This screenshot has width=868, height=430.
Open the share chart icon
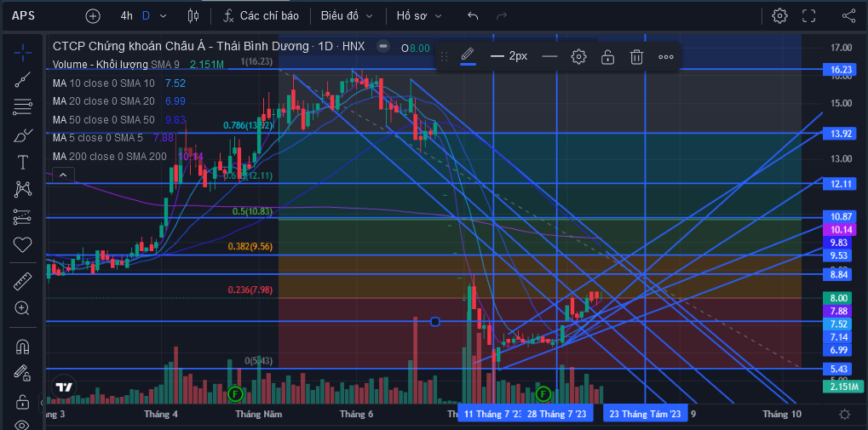(x=848, y=15)
